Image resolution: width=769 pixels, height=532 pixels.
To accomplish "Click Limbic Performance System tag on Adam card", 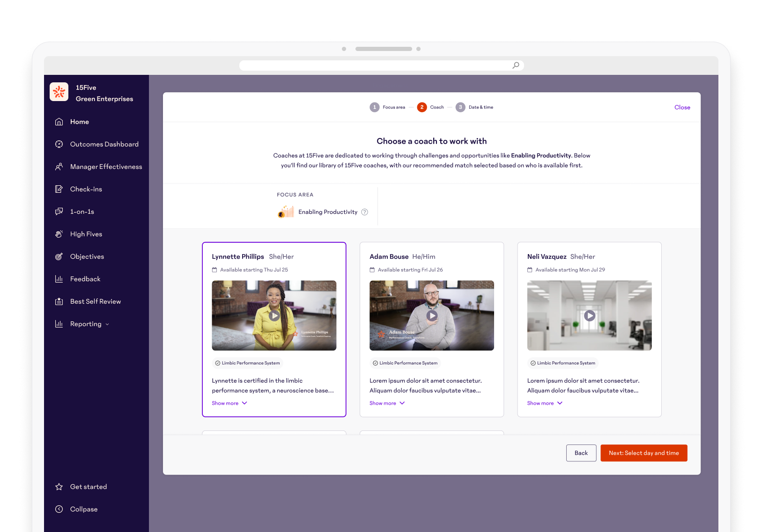I will tap(405, 363).
